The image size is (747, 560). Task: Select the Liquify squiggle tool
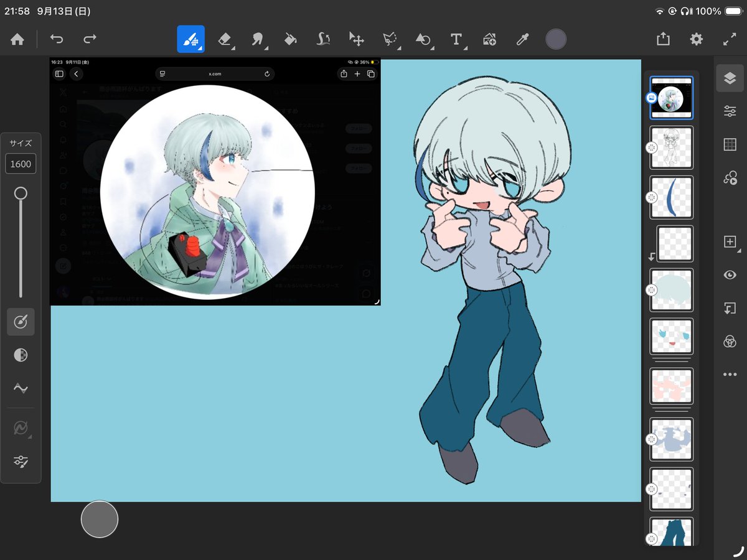(323, 39)
